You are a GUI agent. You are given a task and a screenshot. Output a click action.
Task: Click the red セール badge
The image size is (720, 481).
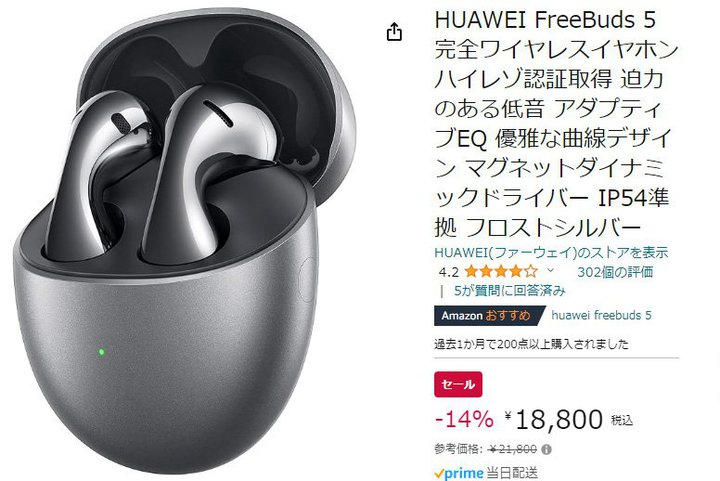[458, 384]
